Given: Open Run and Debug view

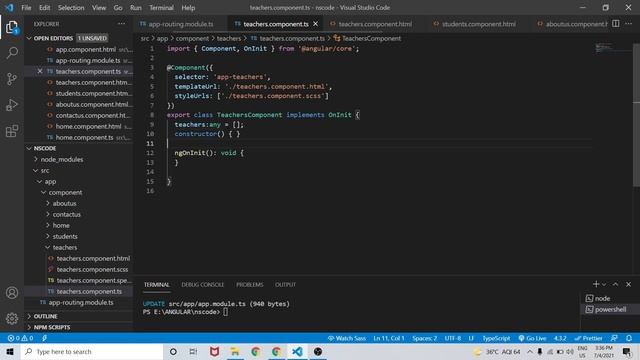Looking at the screenshot, I should (x=12, y=105).
